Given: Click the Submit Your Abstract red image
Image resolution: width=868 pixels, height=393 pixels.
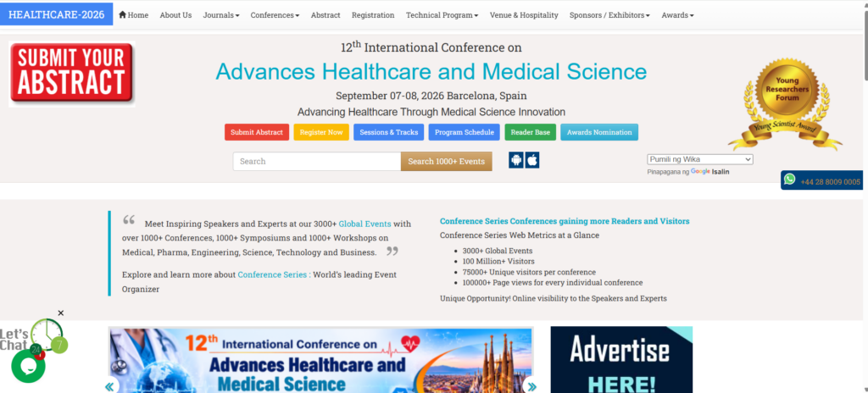Looking at the screenshot, I should coord(71,74).
